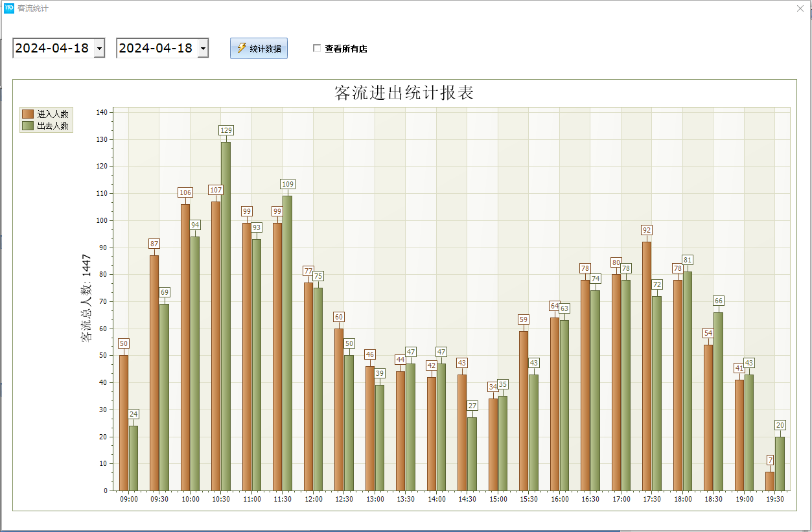Click the start date field text
The image size is (812, 532).
(x=52, y=49)
